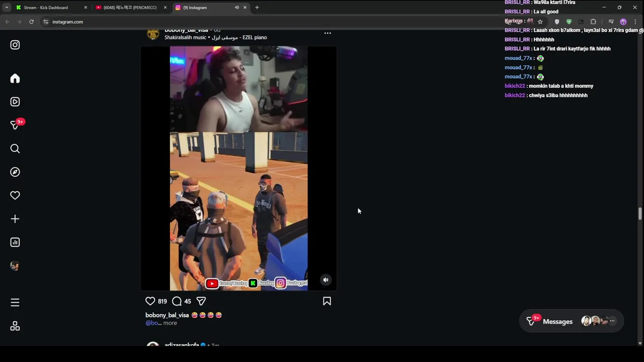
Task: Share the post via paper plane icon
Action: point(201,301)
